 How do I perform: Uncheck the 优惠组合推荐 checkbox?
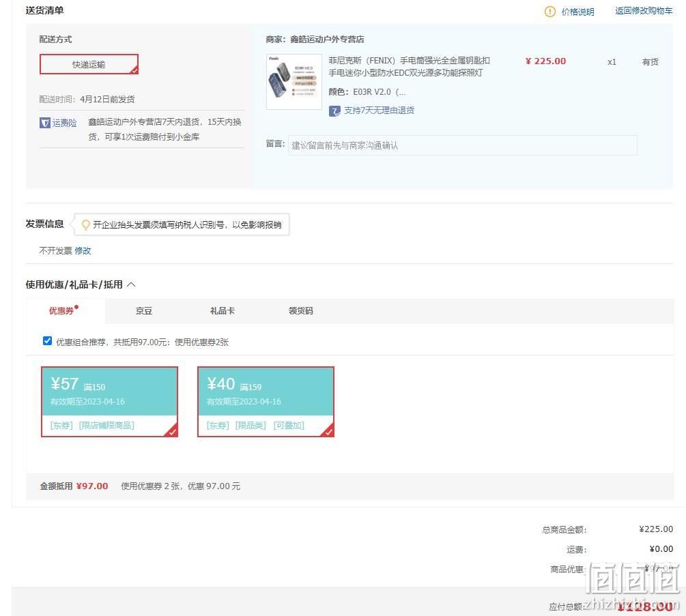click(47, 341)
